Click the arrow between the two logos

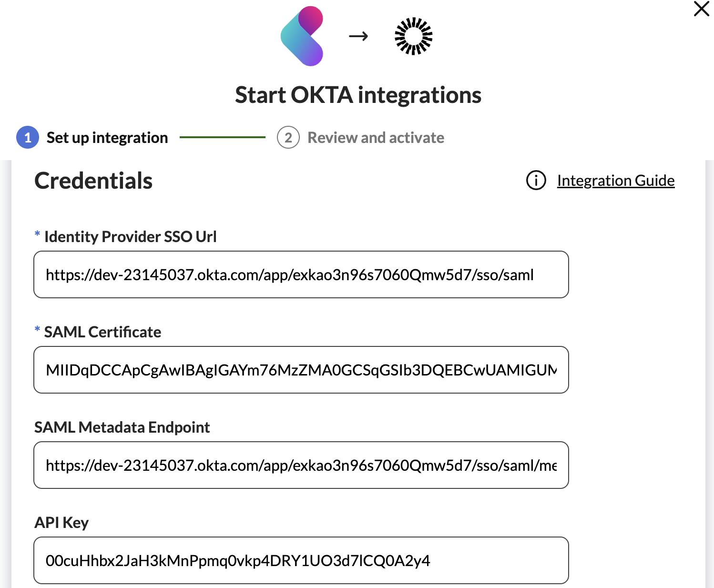[358, 36]
